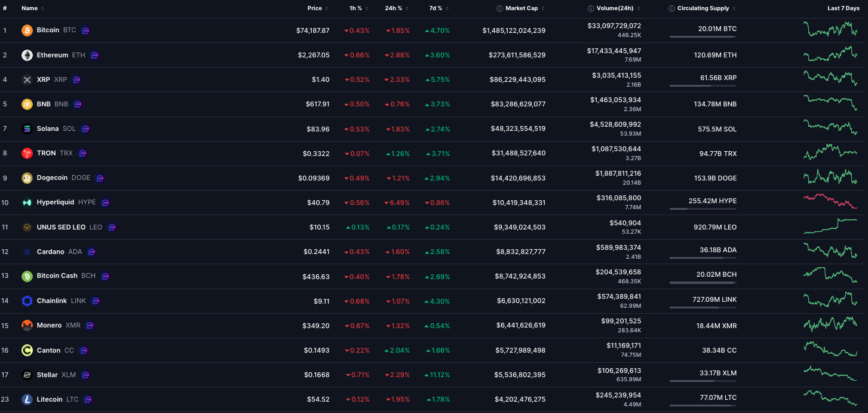Viewport: 868px width, 413px height.
Task: Sort the table by Name column
Action: (33, 8)
